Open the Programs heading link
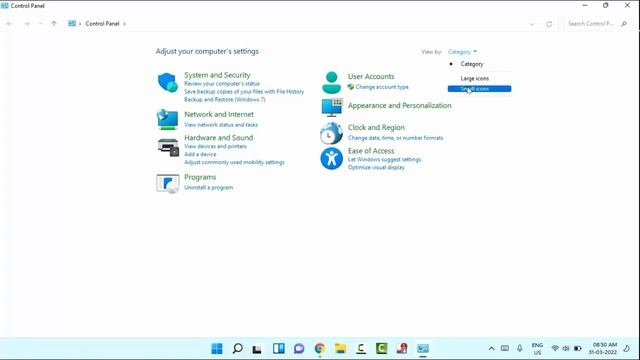Viewport: 640px width, 360px height. pyautogui.click(x=200, y=177)
